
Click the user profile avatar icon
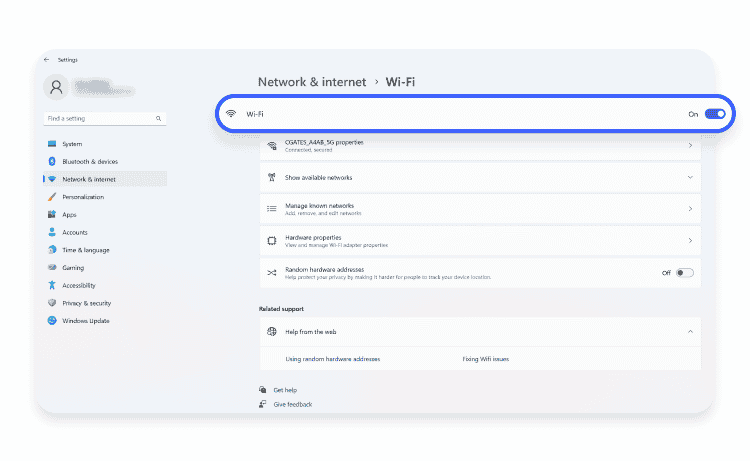pos(56,87)
